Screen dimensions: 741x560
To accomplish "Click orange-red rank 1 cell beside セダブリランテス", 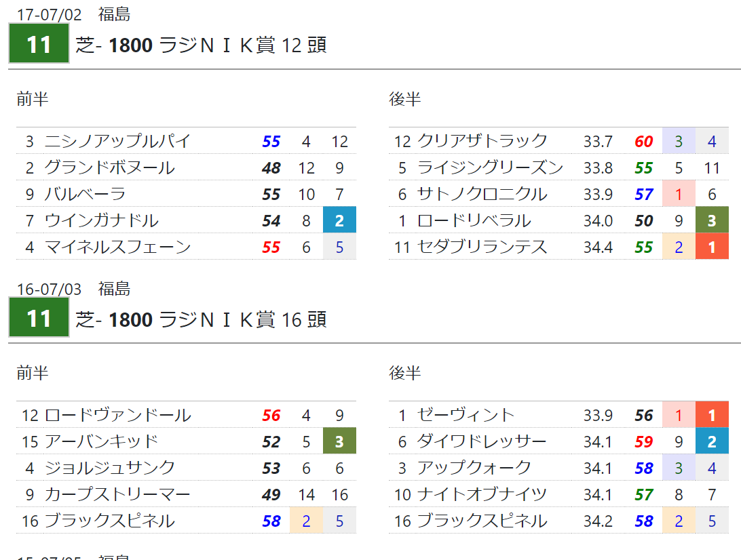I will [x=712, y=247].
